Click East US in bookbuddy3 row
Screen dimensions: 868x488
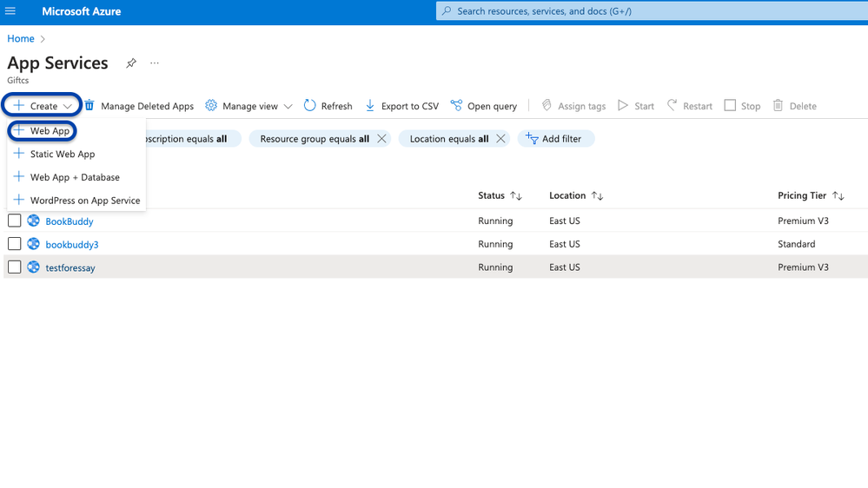click(x=565, y=244)
